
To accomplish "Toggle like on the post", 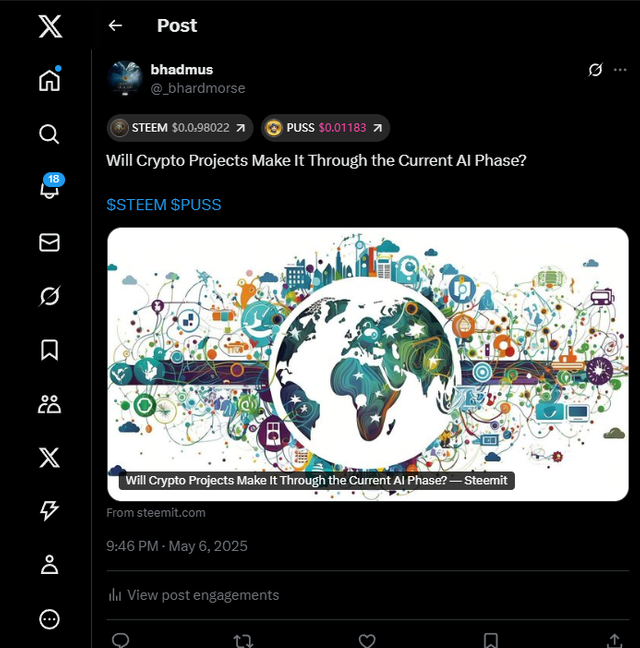I will [366, 640].
